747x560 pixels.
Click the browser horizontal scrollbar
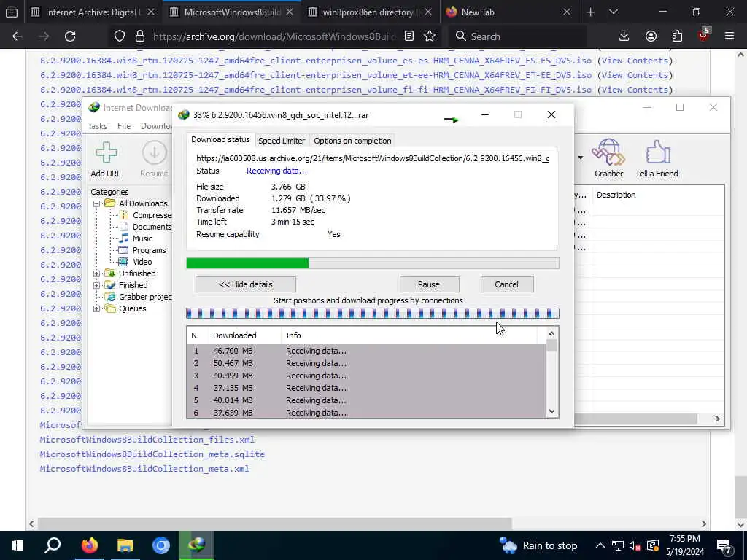(275, 524)
